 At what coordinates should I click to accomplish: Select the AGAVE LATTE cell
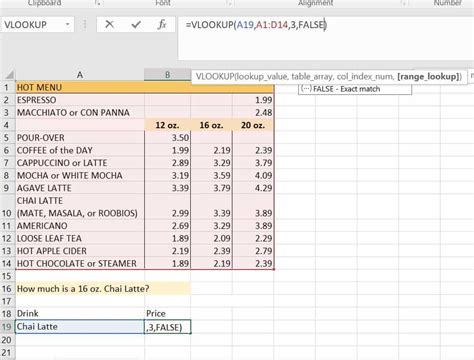(80, 188)
